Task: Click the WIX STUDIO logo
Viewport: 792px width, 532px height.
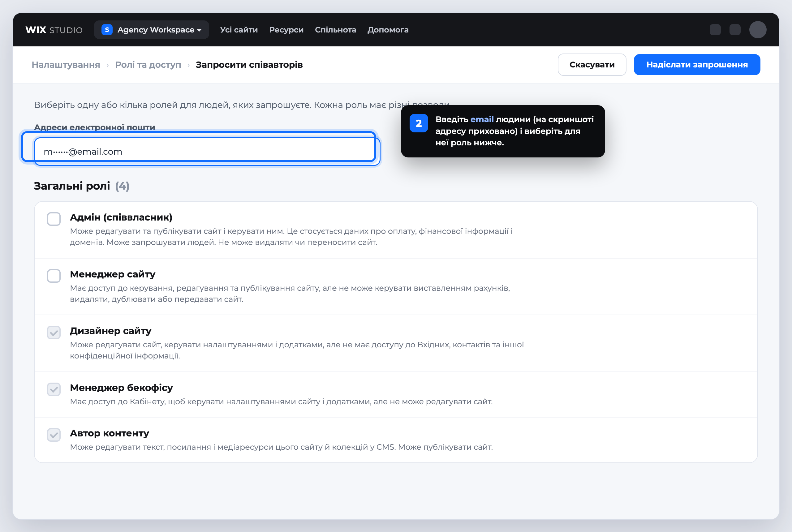Action: pyautogui.click(x=54, y=30)
